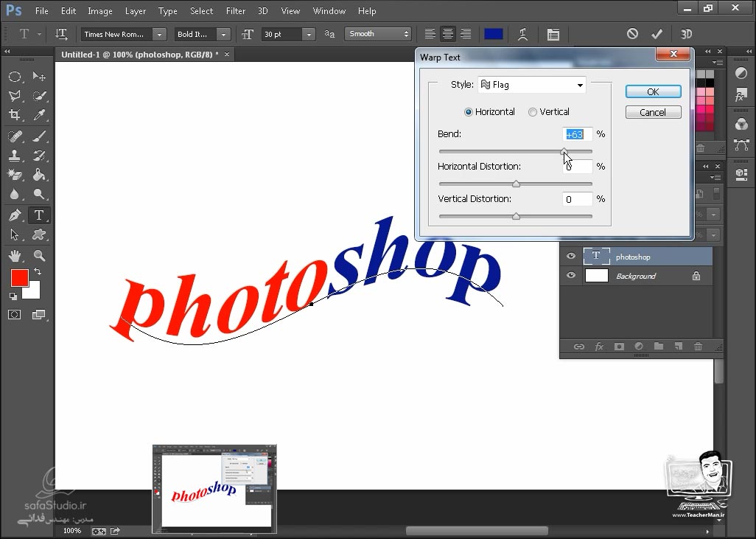Screen dimensions: 756x539
Task: Select the Horizontal Type tool
Action: 39,215
